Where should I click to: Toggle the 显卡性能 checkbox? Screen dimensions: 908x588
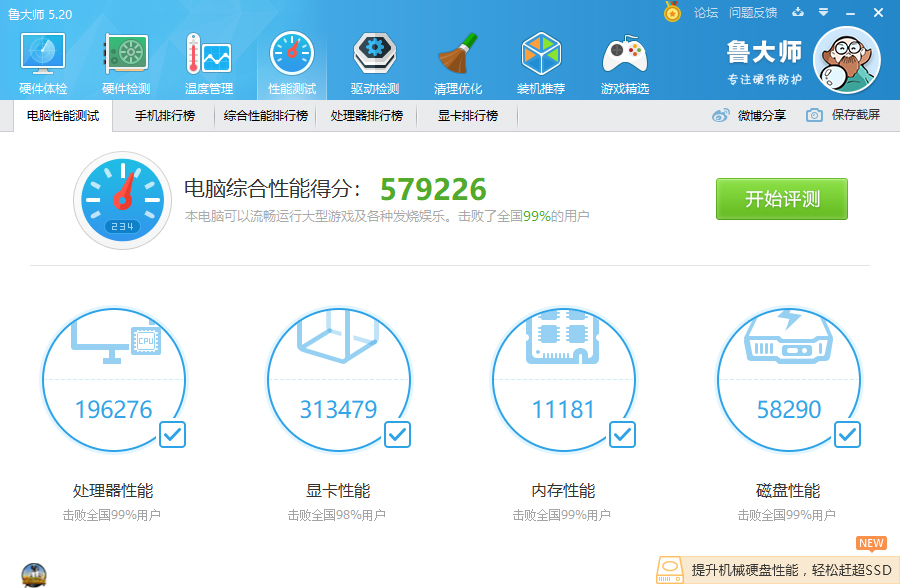coord(397,434)
